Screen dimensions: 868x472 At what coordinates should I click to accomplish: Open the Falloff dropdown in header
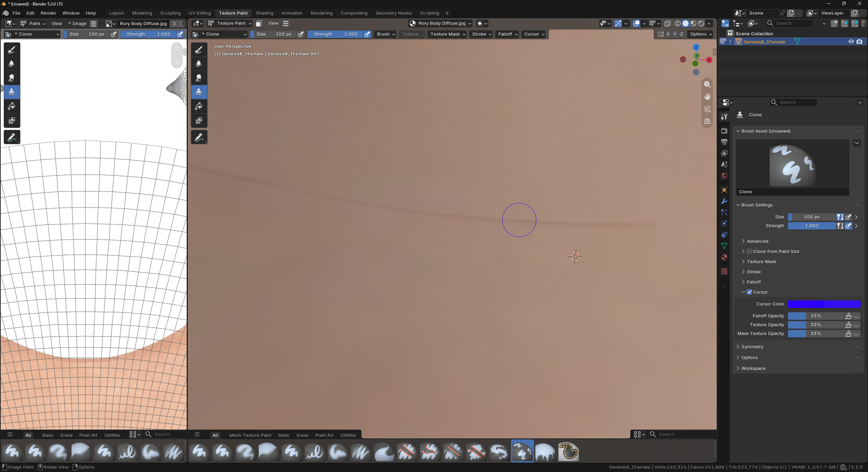click(x=507, y=34)
